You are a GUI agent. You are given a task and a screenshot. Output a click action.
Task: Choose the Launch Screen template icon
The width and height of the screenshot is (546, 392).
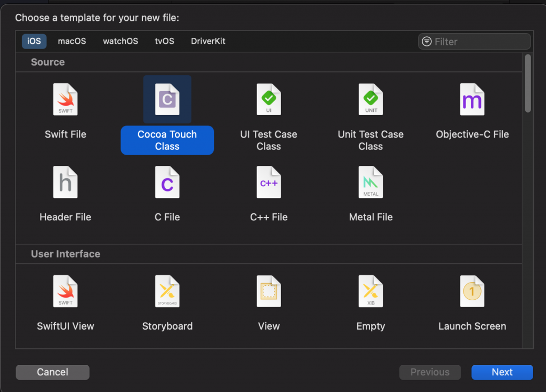(472, 291)
